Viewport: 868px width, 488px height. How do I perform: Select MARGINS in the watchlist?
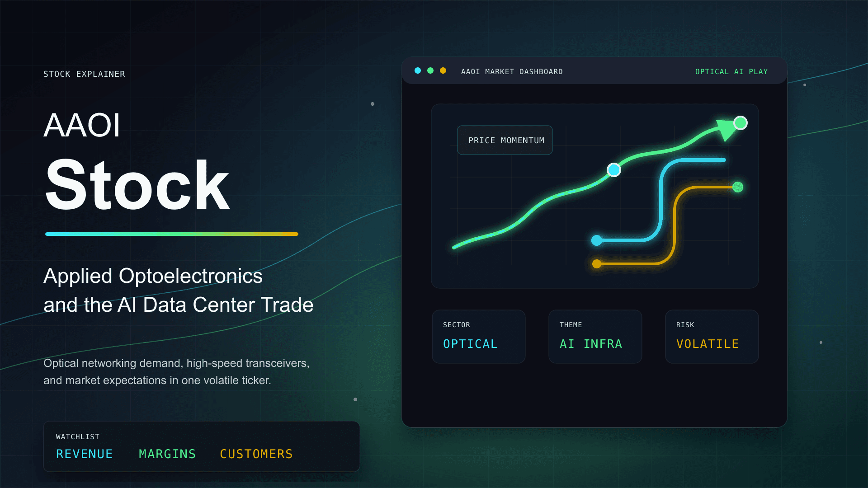[x=167, y=454]
